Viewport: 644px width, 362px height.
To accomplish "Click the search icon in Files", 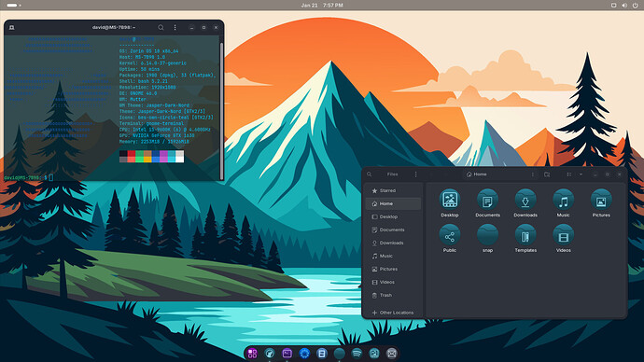I will click(x=370, y=174).
